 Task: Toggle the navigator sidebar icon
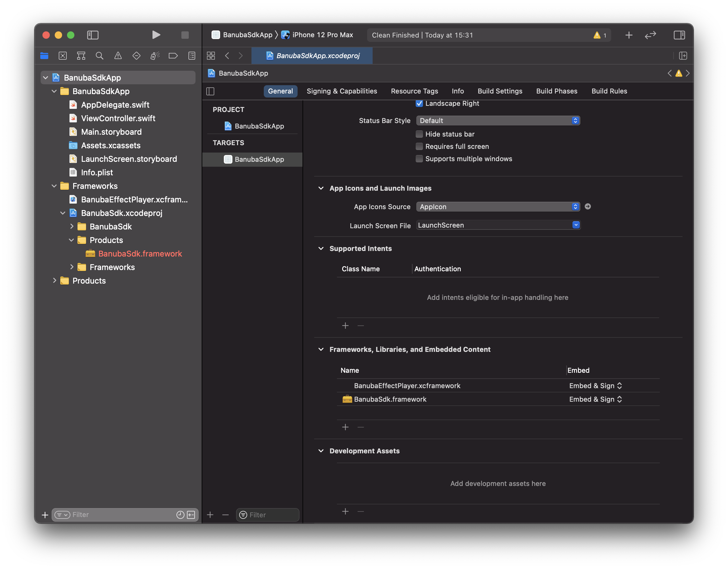(93, 35)
